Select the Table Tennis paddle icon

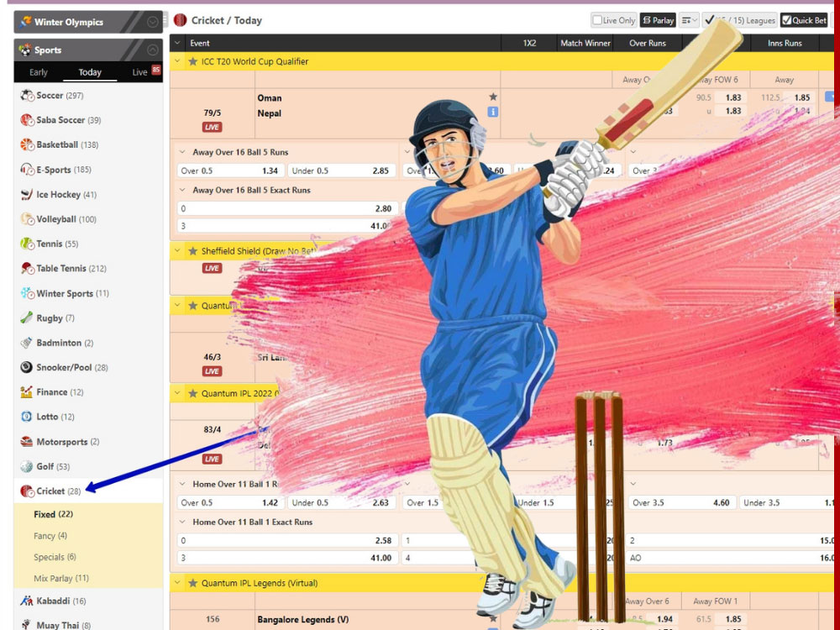click(27, 269)
